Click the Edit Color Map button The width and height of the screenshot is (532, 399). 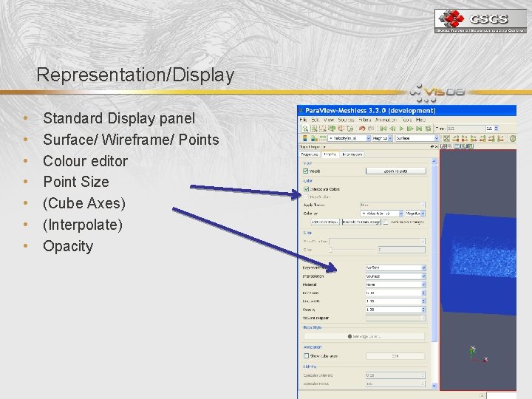pyautogui.click(x=325, y=222)
